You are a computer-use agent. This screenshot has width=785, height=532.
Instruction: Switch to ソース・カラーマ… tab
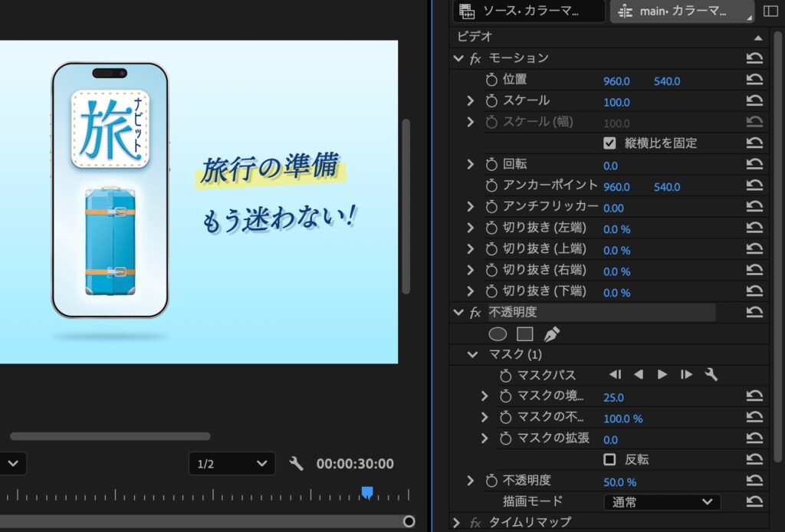point(529,11)
